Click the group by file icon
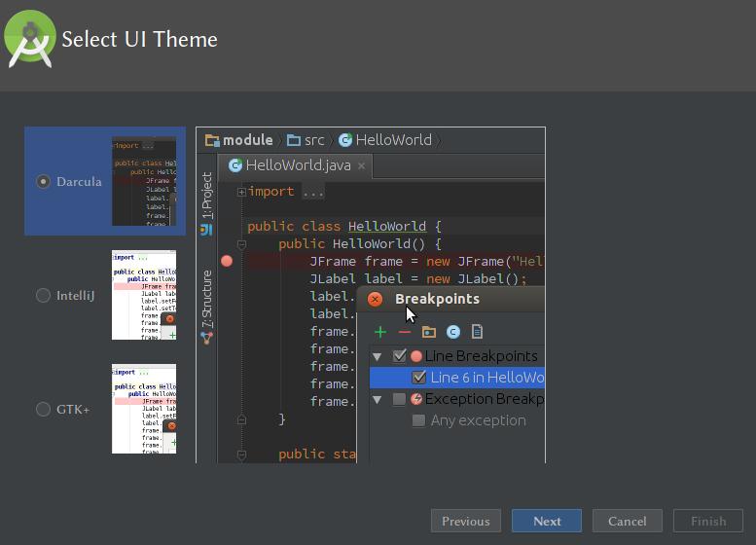756x545 pixels. click(478, 331)
